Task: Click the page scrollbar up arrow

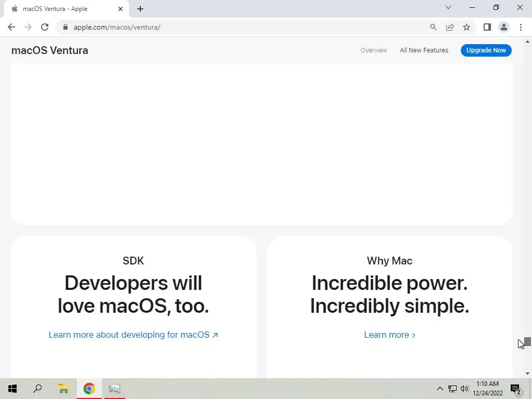Action: tap(527, 42)
